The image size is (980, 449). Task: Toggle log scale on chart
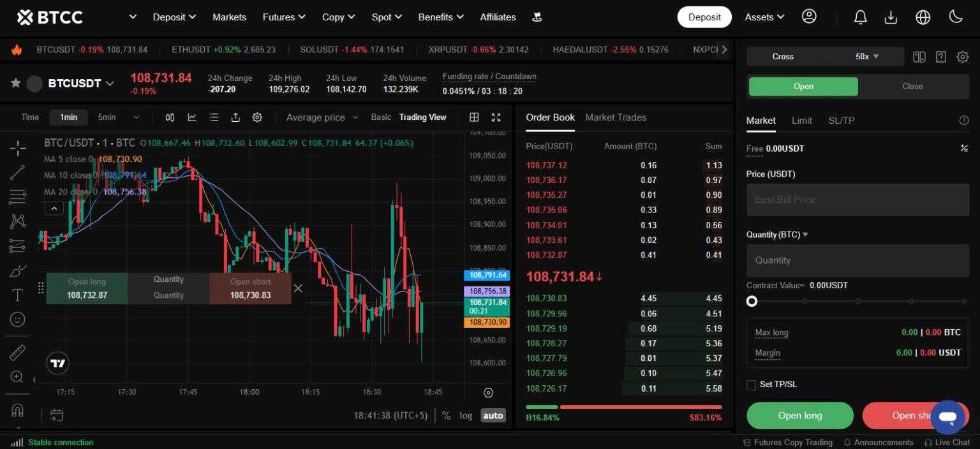coord(466,416)
